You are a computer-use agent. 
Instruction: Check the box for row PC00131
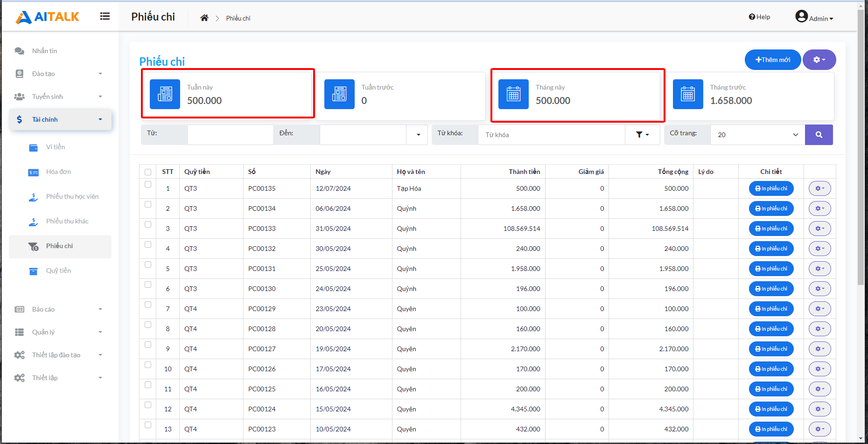click(148, 264)
